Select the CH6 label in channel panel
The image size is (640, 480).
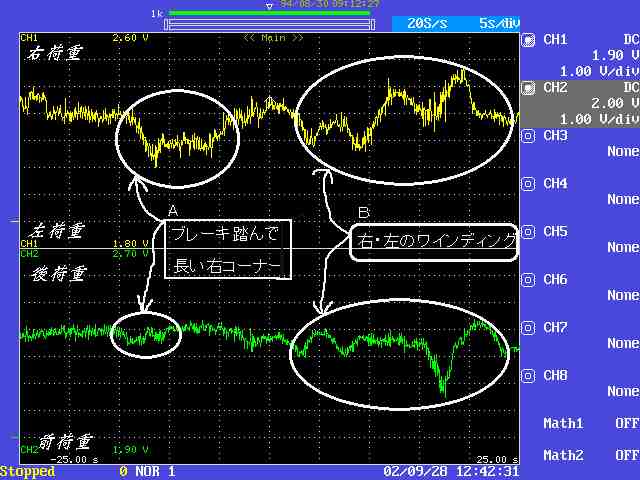pyautogui.click(x=555, y=280)
